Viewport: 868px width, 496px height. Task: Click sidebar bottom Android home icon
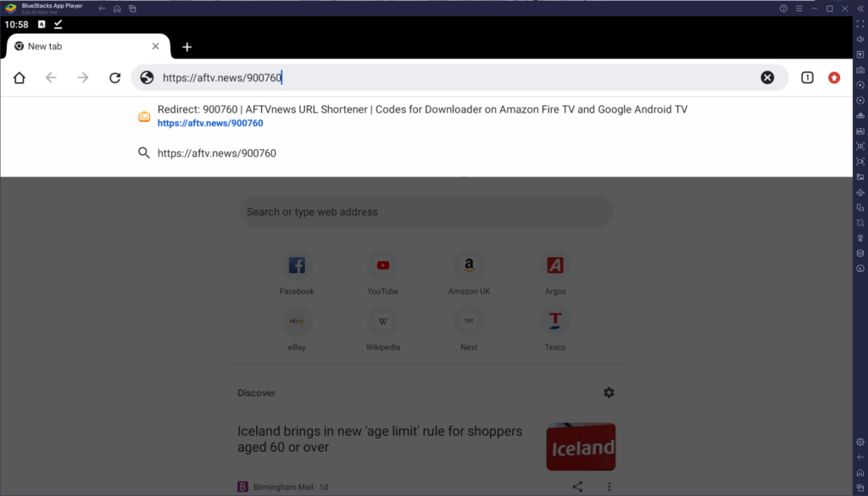860,473
